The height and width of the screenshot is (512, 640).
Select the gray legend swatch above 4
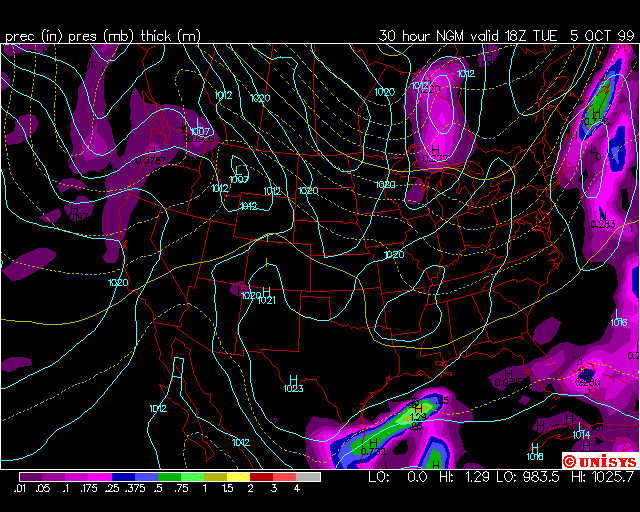[x=310, y=477]
